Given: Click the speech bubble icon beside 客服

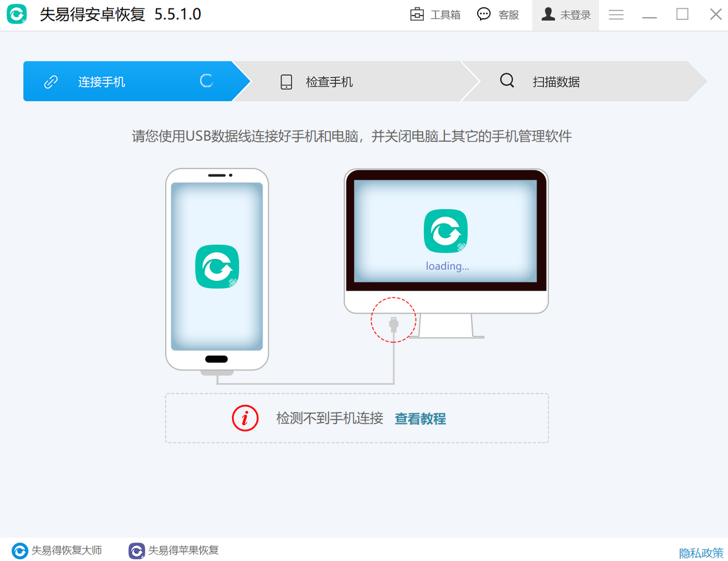Looking at the screenshot, I should tap(483, 14).
